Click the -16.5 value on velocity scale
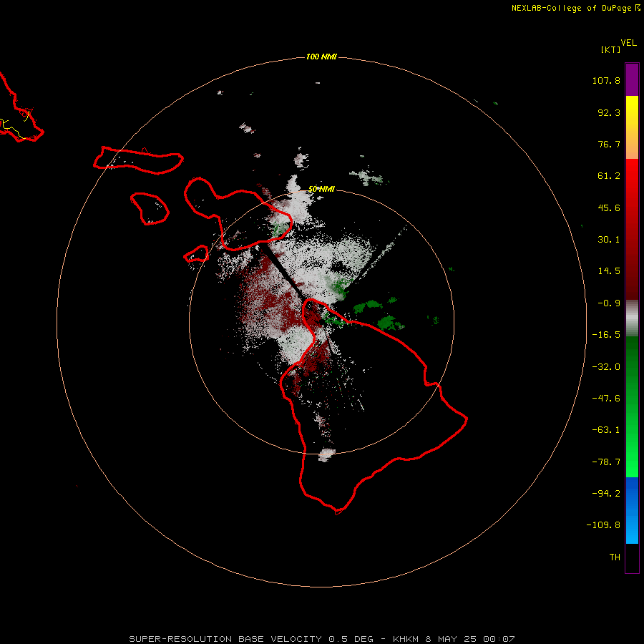Image resolution: width=644 pixels, height=644 pixels. (606, 335)
